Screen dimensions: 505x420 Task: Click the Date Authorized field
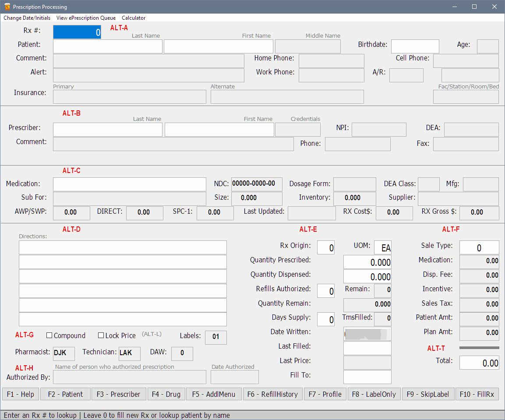235,377
